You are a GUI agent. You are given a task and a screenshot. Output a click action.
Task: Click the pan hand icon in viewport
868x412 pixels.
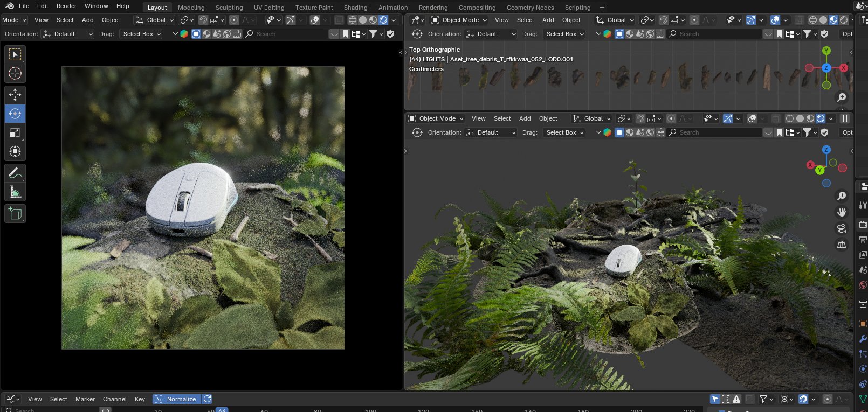[841, 212]
